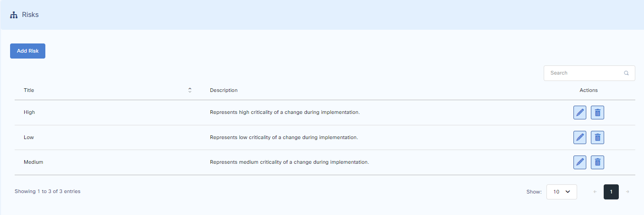Screen dimensions: 644x215
Task: Go to page 1 in pagination
Action: (611, 192)
